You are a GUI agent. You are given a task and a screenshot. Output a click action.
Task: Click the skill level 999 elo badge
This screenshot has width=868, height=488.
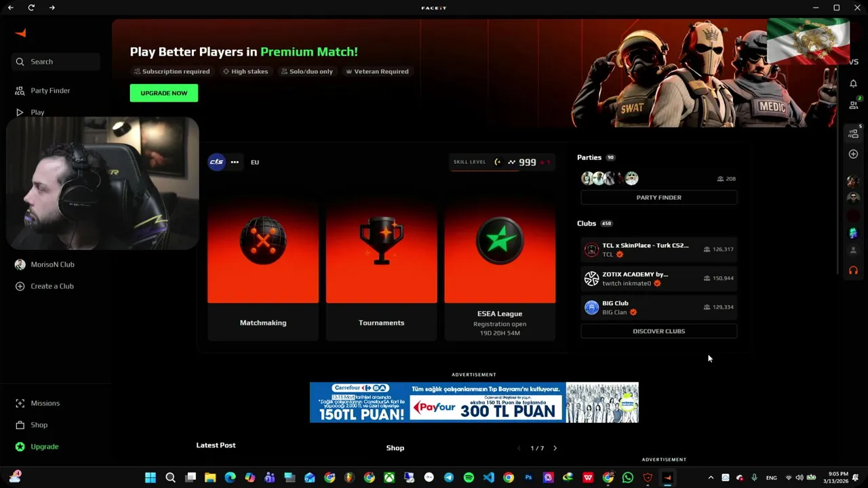[502, 162]
